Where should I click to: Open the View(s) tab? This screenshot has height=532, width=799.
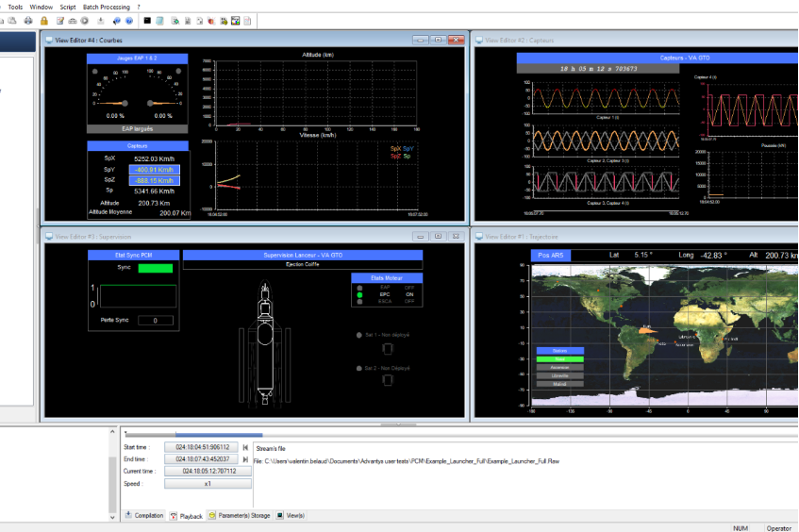point(290,516)
